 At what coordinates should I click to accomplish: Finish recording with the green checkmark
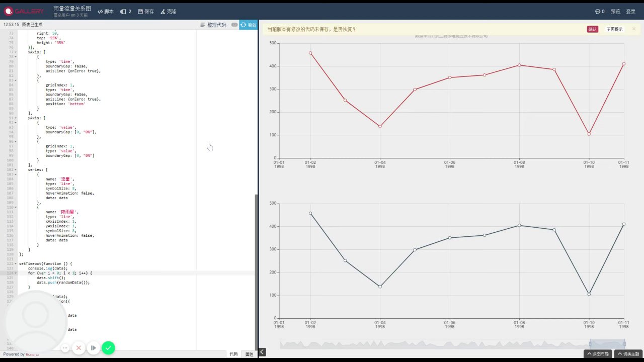pyautogui.click(x=108, y=347)
